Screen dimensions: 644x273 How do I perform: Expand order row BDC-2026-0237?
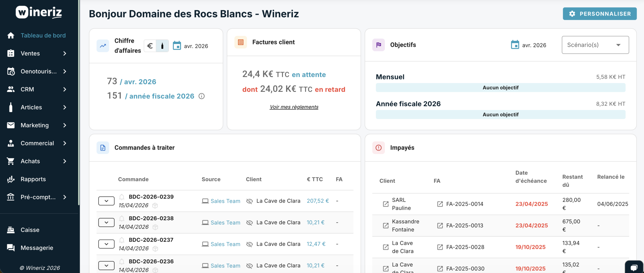point(106,244)
